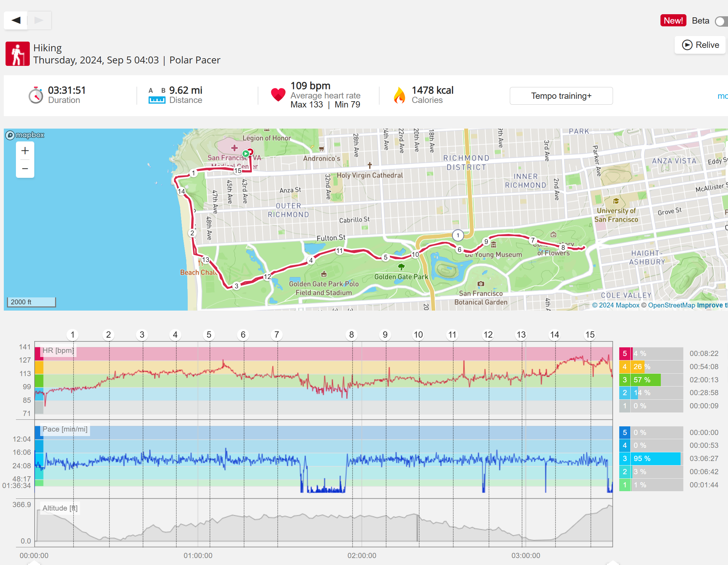Click lap marker 1 above the chart

coord(72,335)
